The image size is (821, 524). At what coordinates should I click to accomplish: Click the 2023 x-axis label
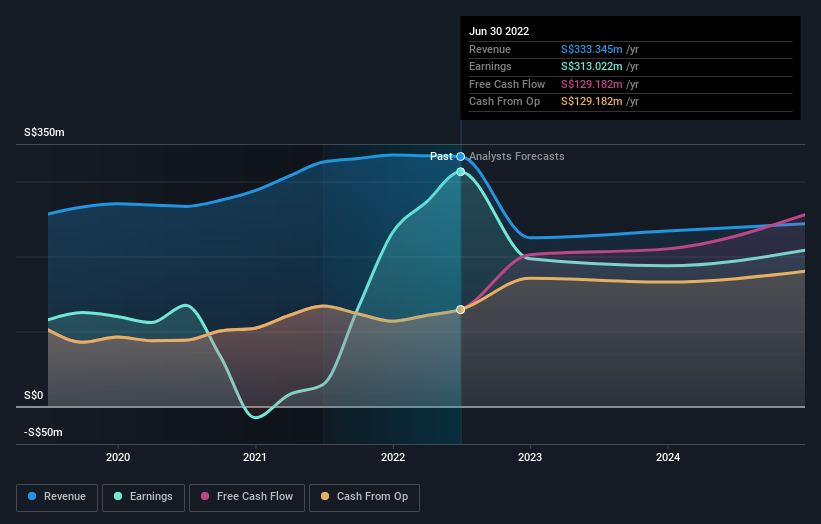coord(530,457)
